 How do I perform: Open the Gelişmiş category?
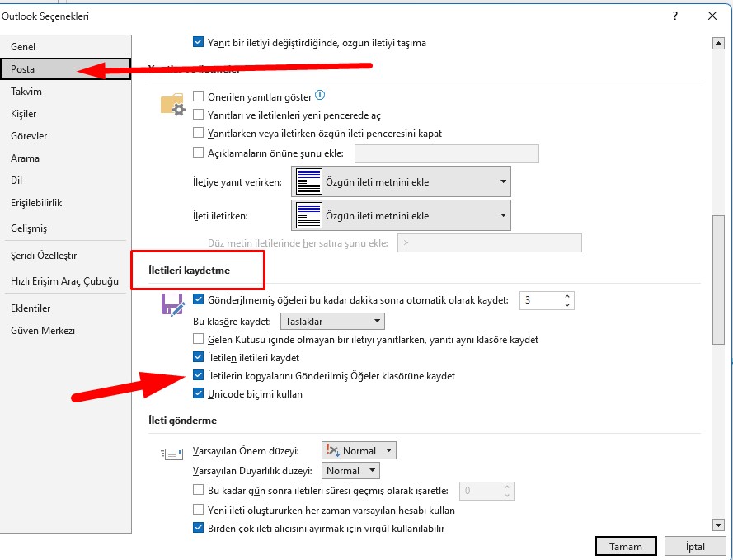(66, 228)
